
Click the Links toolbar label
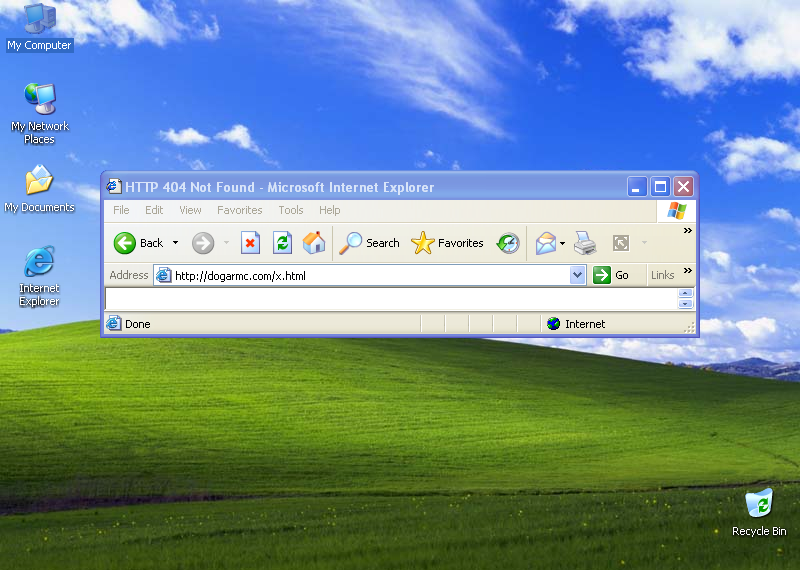(663, 275)
